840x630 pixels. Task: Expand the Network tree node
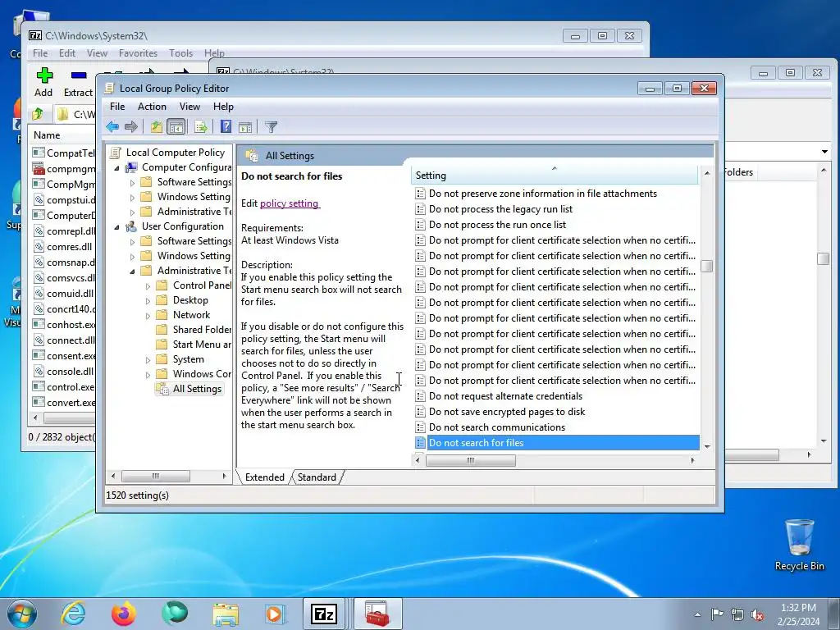148,316
